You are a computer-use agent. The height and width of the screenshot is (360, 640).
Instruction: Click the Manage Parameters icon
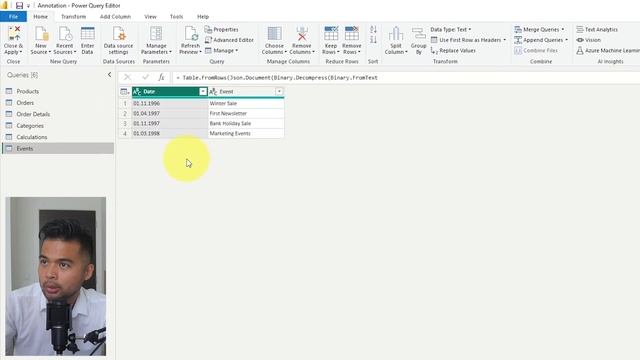pos(156,34)
